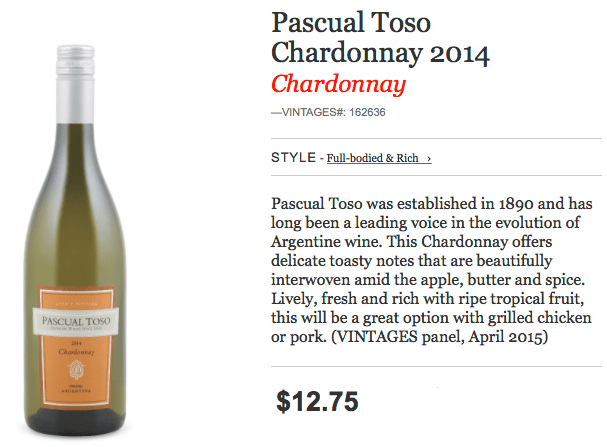The height and width of the screenshot is (447, 607).
Task: Click the dark base of the bottle
Action: click(76, 422)
